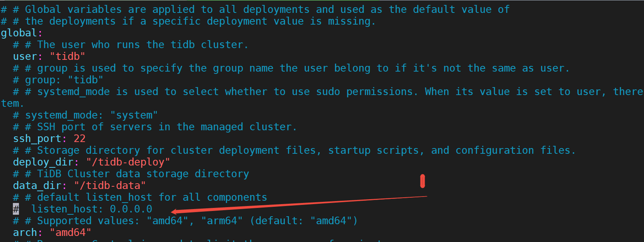
Task: Click the ssh_port key name
Action: click(37, 139)
